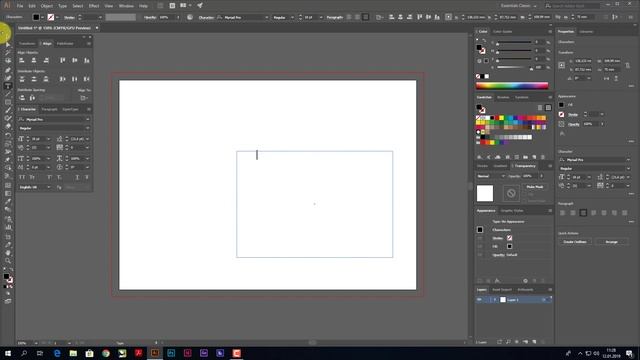
Task: Toggle Constrain Width and Height Proportions link
Action: (628, 65)
